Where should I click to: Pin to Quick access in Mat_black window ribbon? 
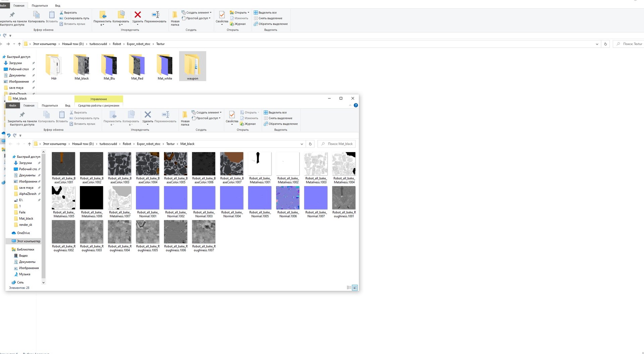pos(22,119)
